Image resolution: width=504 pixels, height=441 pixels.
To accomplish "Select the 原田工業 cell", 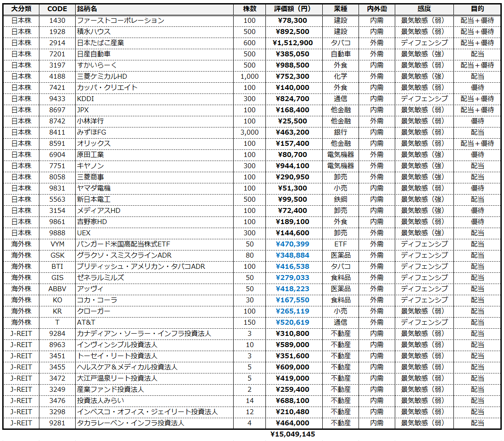I will (x=154, y=155).
